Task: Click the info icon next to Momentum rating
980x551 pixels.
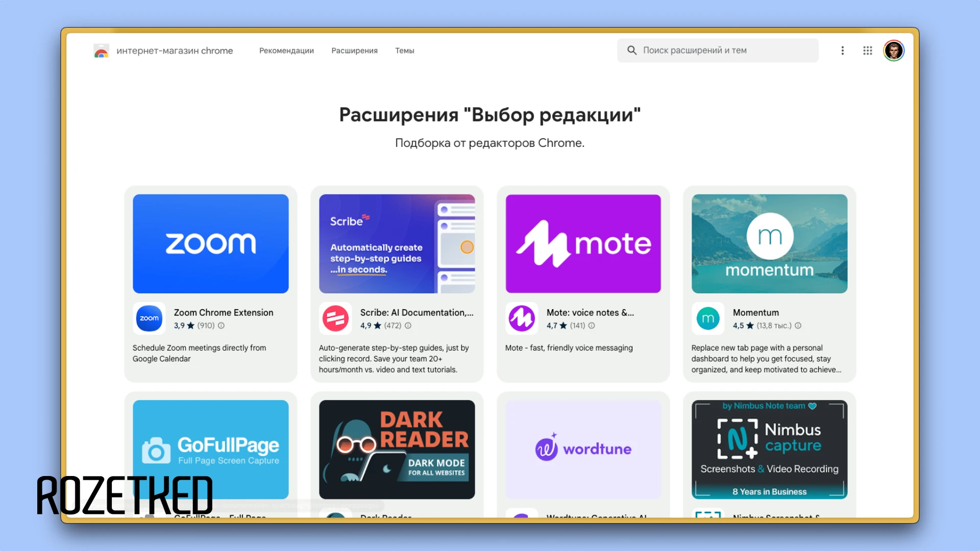Action: tap(798, 325)
